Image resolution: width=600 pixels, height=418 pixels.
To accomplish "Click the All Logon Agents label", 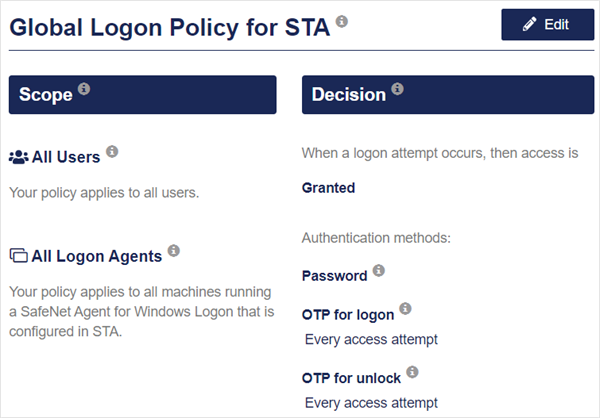I will (x=96, y=256).
